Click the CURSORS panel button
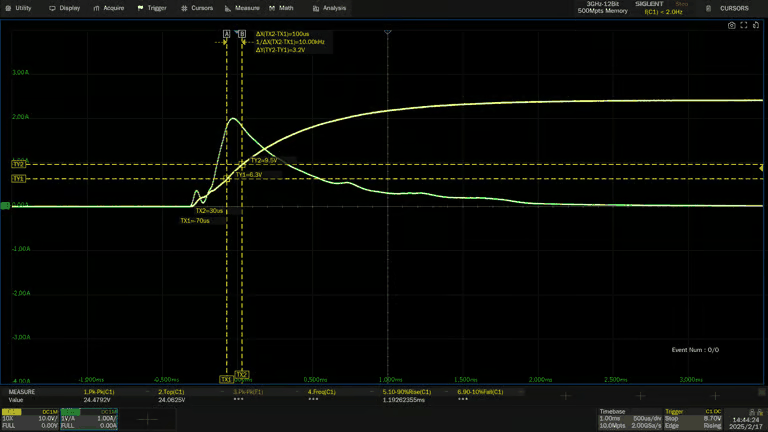768x432 pixels. tap(734, 8)
